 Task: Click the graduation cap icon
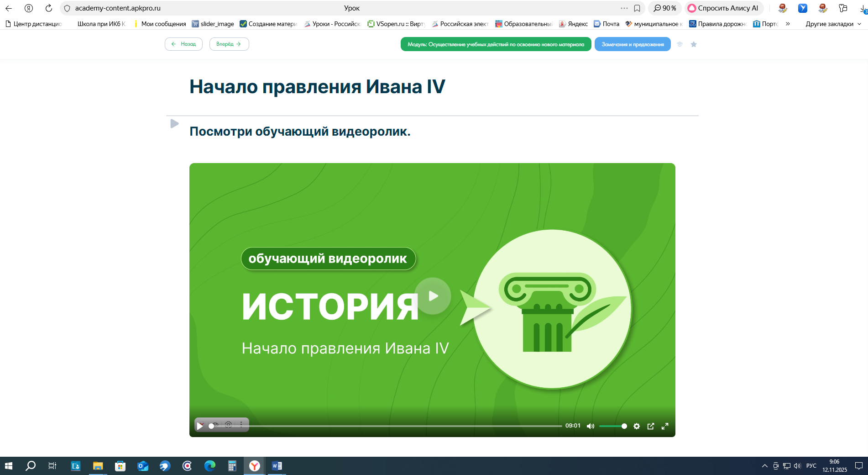[x=680, y=44]
